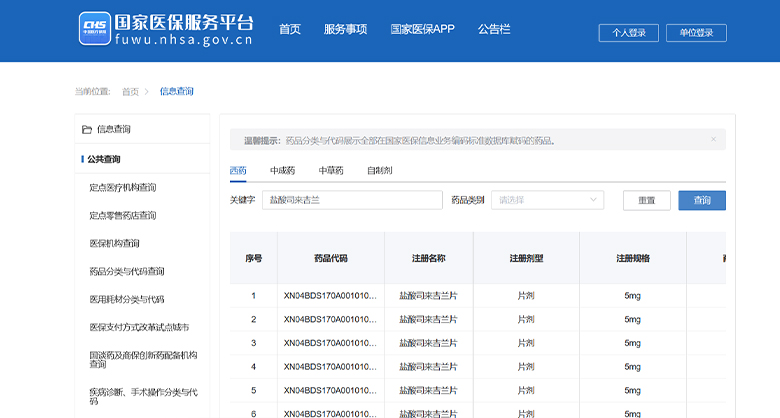Open 国家医保APP navigation item

(422, 29)
